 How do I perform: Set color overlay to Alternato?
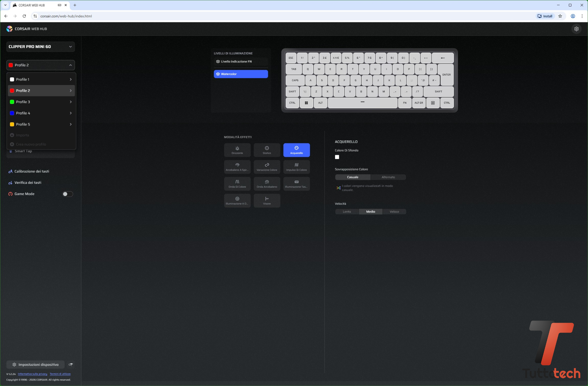(x=388, y=177)
